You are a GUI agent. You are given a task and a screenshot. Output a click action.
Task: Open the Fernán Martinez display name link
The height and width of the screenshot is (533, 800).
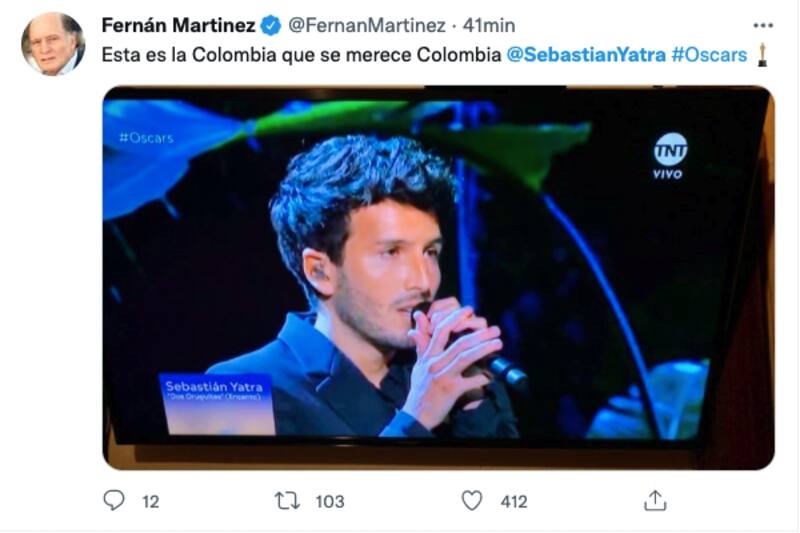[x=179, y=25]
